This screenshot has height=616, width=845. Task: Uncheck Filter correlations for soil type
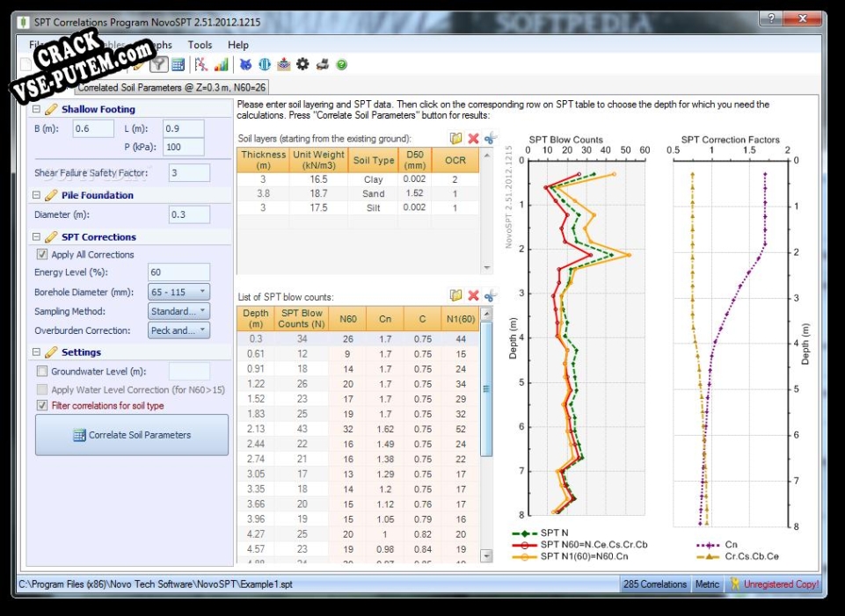click(x=42, y=405)
